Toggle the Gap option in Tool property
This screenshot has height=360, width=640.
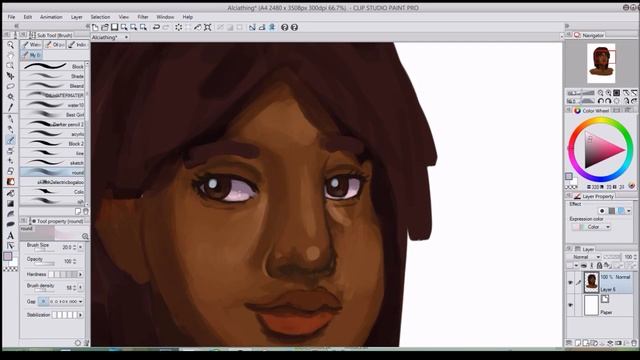point(42,302)
